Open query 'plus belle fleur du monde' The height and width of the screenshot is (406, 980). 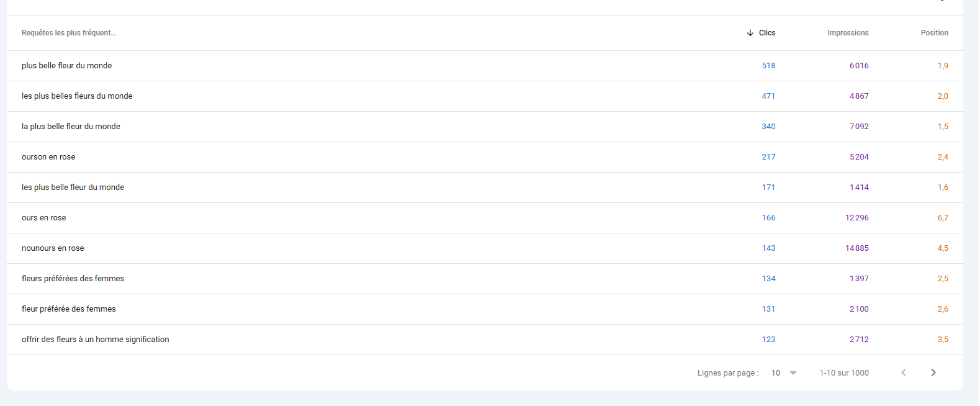(67, 66)
